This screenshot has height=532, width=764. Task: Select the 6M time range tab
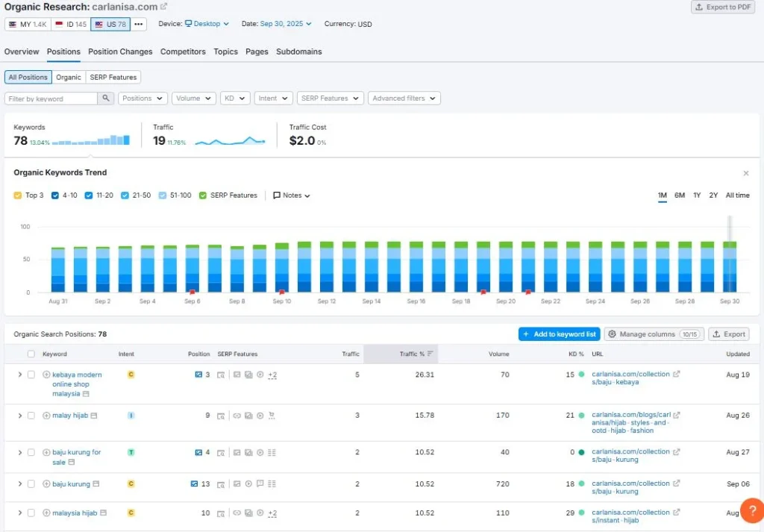click(680, 195)
